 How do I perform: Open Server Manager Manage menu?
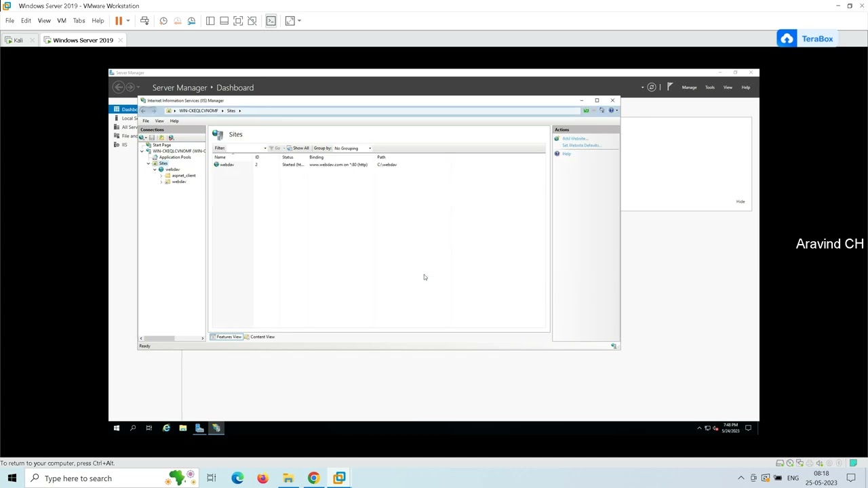(x=689, y=87)
